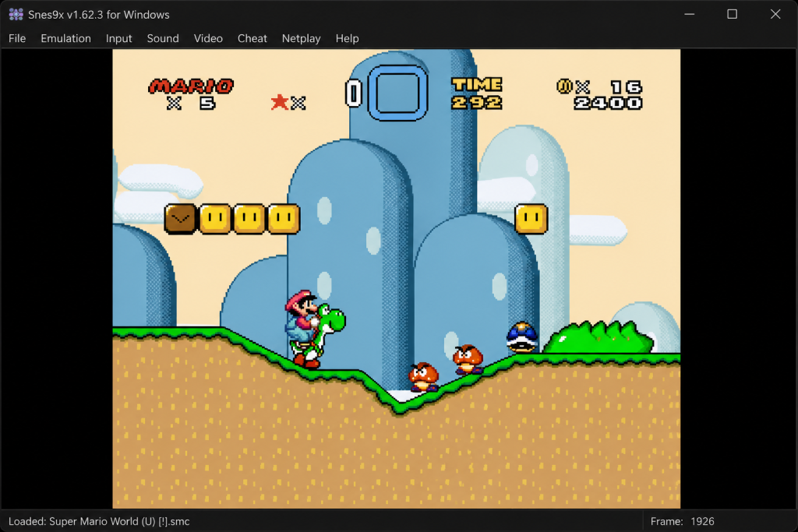Screen dimensions: 798x532
Task: Minimize the Snes9x window
Action: coord(689,14)
